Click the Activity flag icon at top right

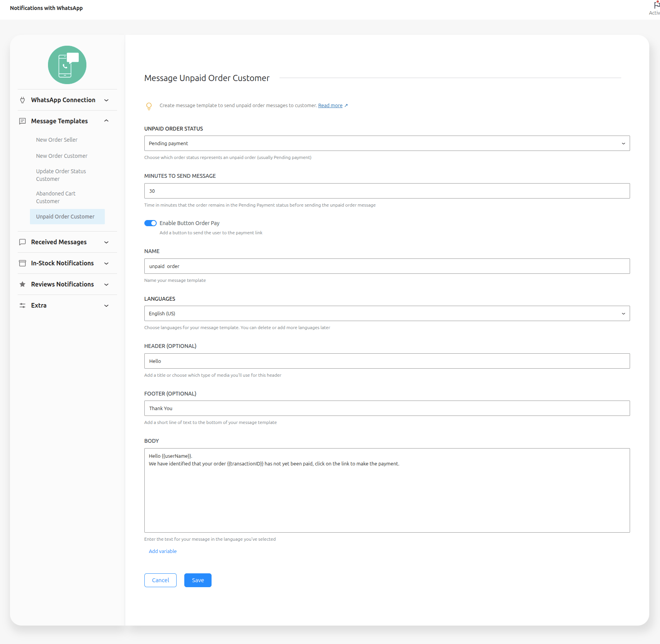[657, 5]
